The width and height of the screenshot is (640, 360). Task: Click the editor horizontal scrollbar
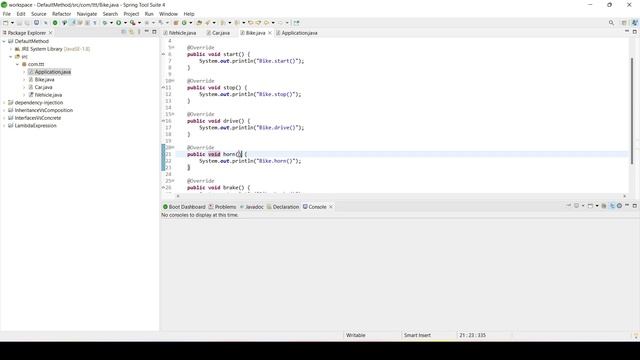[400, 196]
